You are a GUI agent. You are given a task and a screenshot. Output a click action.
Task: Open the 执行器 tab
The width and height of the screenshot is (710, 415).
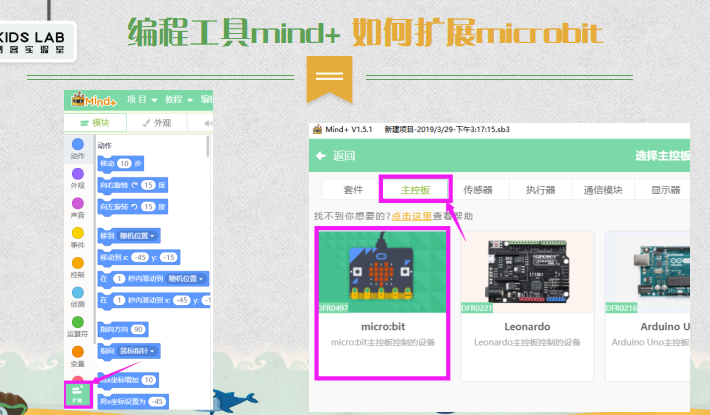coord(541,190)
